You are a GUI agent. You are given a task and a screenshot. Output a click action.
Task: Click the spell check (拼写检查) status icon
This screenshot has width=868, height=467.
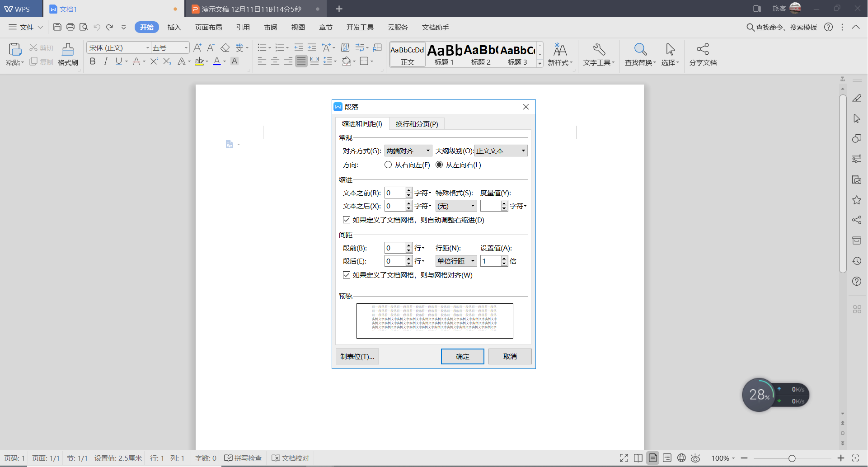pyautogui.click(x=243, y=458)
